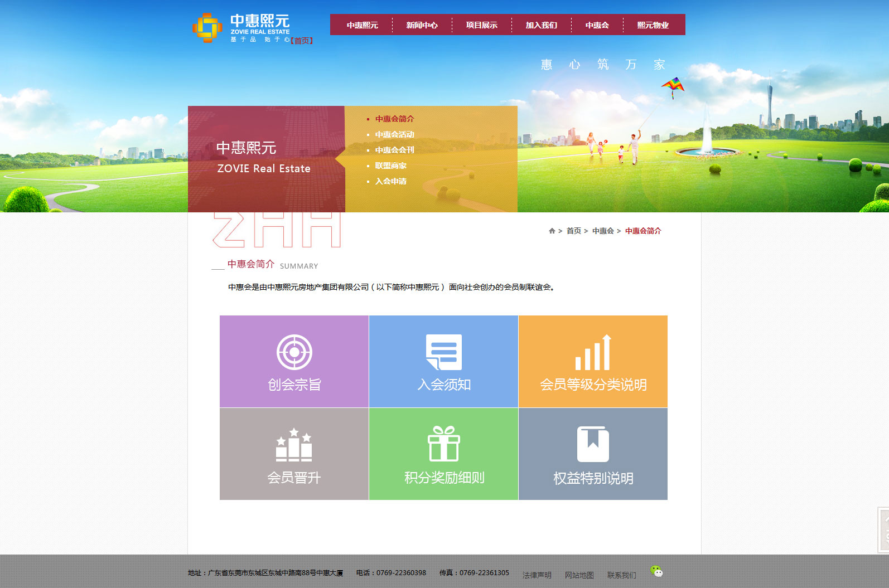Click 中惠会简介 in the breadcrumb trail

point(643,231)
